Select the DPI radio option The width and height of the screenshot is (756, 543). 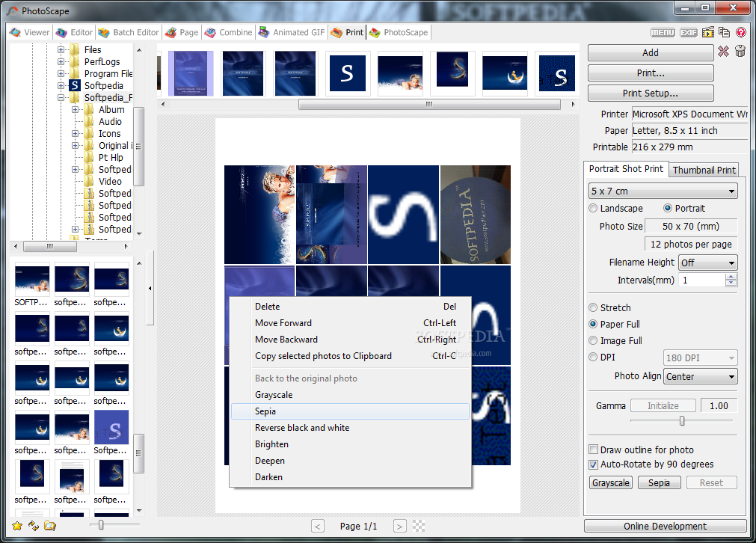tap(593, 357)
